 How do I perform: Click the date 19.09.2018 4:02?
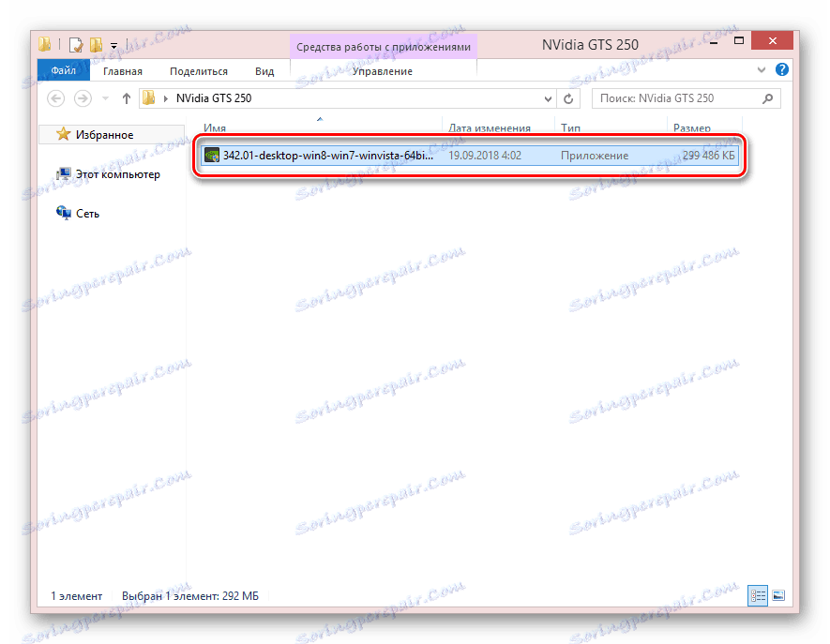pos(485,156)
